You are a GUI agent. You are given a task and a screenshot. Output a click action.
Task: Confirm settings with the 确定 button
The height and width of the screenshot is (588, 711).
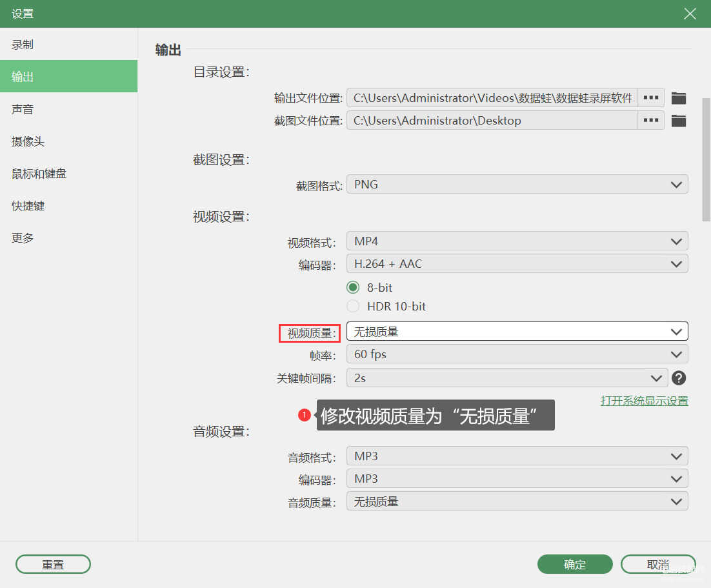(x=575, y=564)
